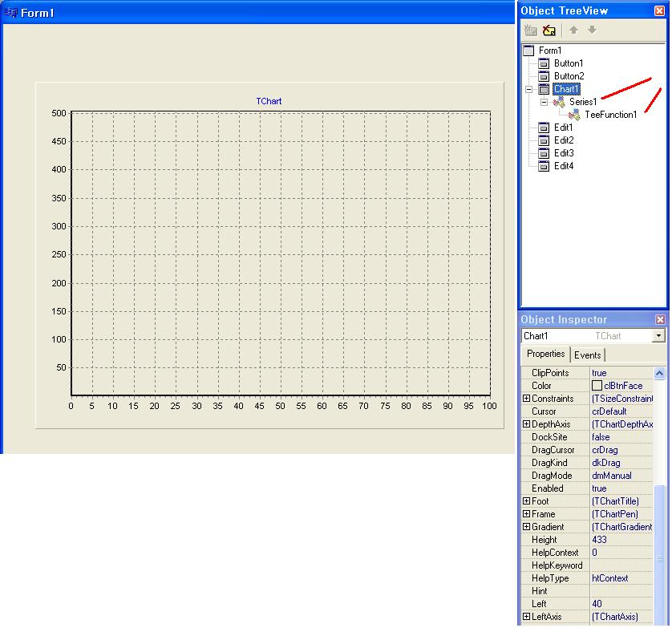Click the TChart title on the chart
The image size is (672, 628).
pos(269,102)
